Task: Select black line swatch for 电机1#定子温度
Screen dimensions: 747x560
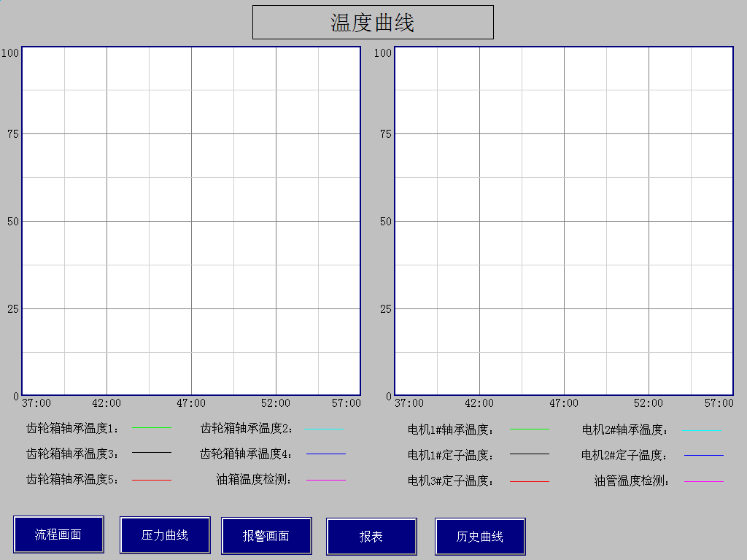Action: pos(530,454)
